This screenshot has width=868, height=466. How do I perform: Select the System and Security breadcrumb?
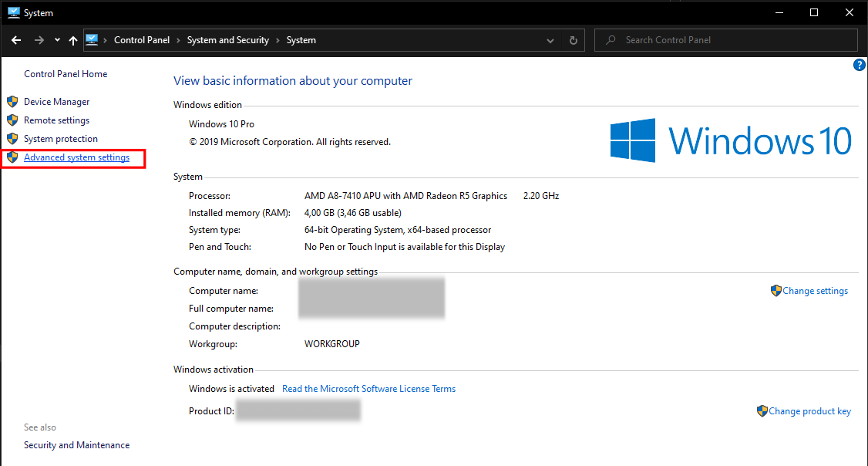(227, 40)
